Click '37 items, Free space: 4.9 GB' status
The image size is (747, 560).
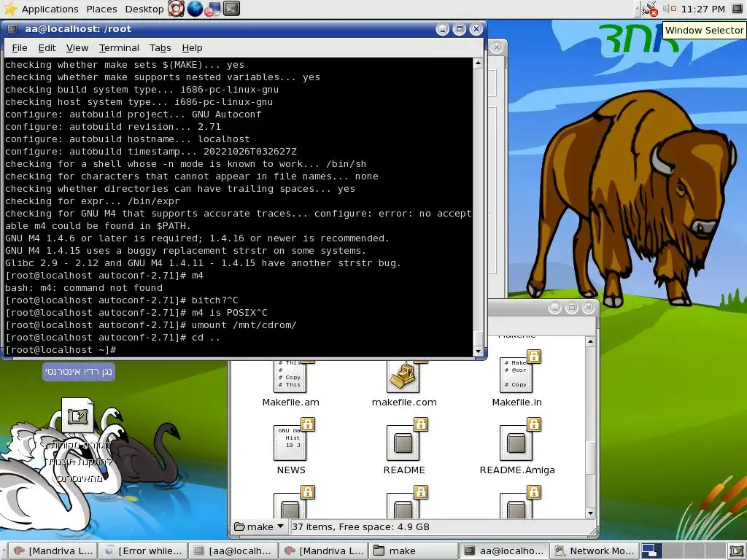click(360, 526)
